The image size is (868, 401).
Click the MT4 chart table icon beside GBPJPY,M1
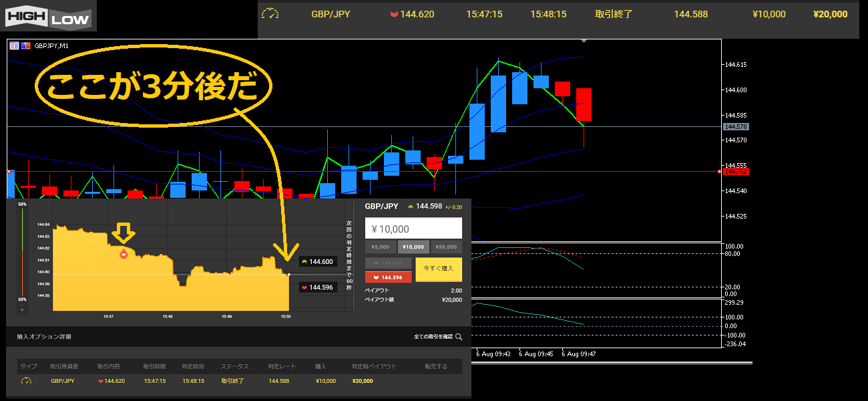(13, 45)
